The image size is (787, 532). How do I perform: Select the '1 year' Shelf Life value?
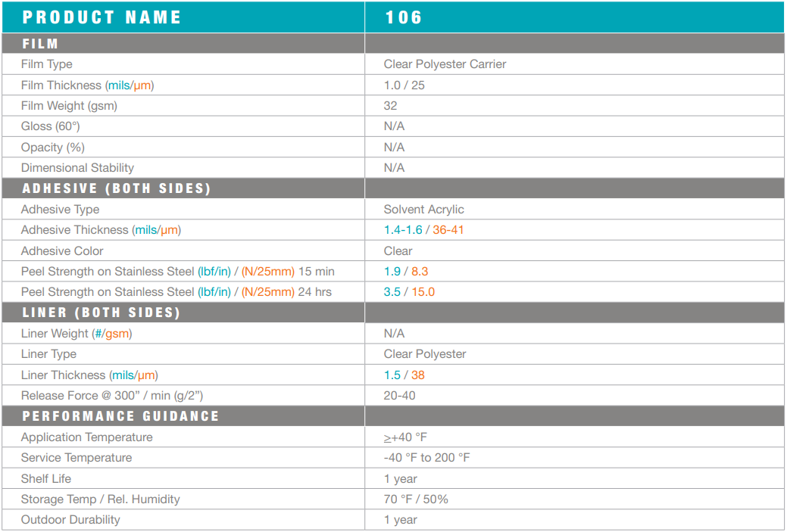pos(401,479)
